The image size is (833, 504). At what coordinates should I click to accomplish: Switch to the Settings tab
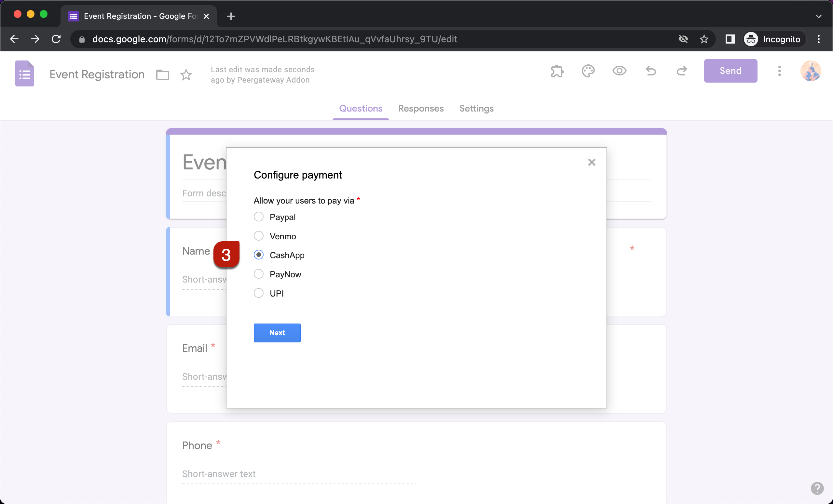tap(476, 108)
